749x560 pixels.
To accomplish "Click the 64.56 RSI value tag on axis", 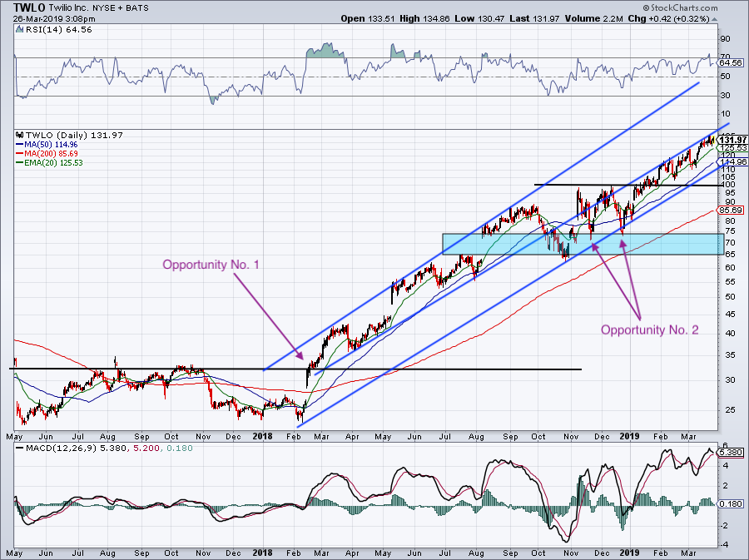I will [x=731, y=63].
